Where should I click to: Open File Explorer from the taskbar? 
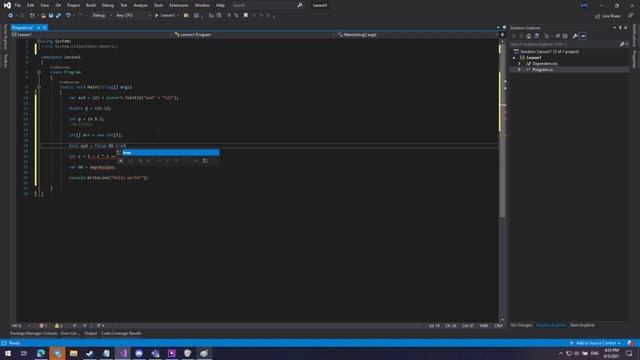(x=73, y=353)
